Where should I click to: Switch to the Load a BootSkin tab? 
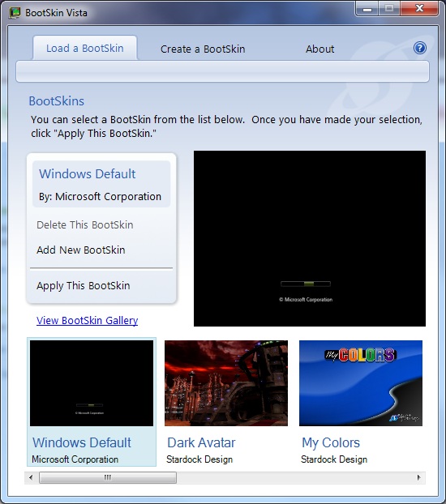[85, 49]
